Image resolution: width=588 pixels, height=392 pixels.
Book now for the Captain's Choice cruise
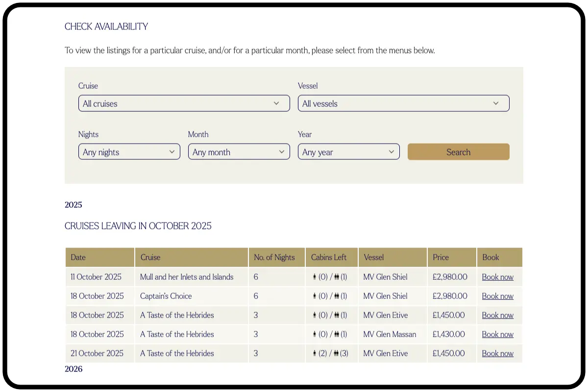coord(497,296)
